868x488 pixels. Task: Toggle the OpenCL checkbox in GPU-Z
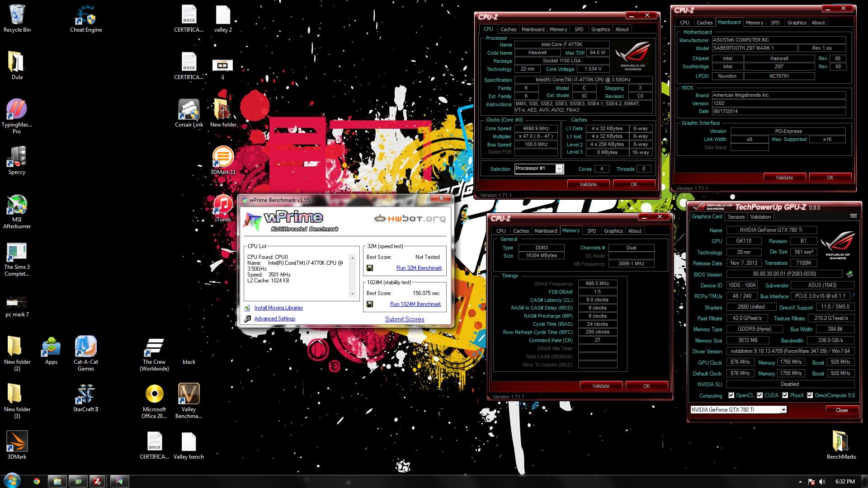(x=731, y=395)
